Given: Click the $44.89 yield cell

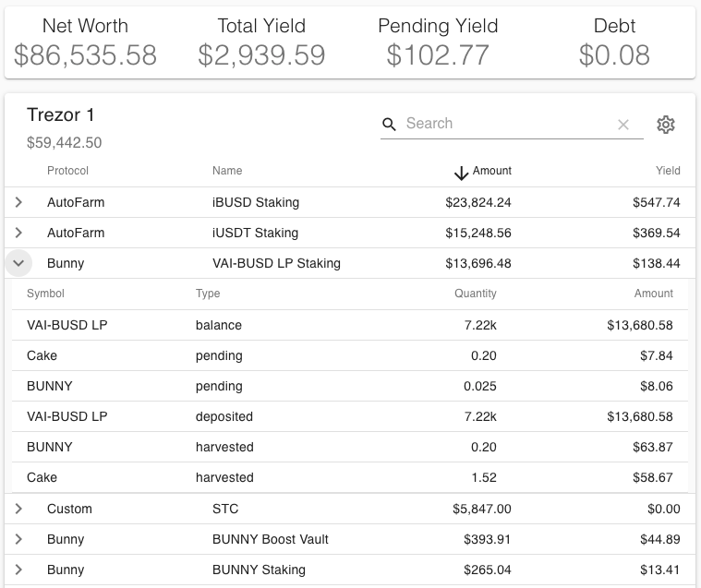Looking at the screenshot, I should 659,539.
